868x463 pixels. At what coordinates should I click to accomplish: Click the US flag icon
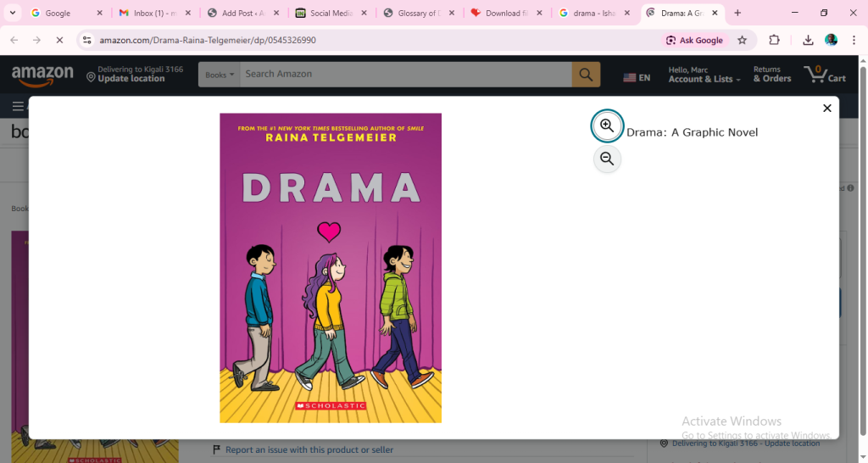pos(630,78)
